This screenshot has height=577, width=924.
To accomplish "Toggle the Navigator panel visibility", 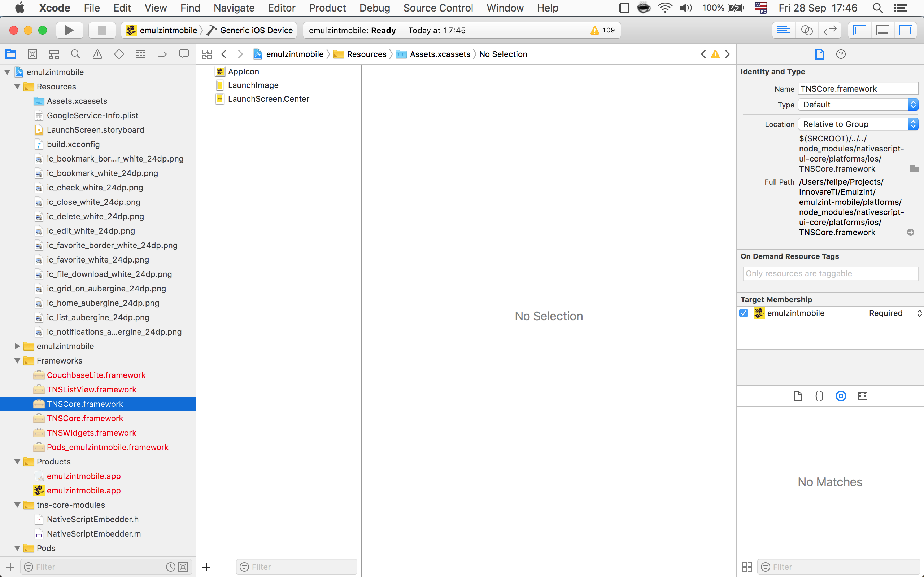I will [859, 30].
